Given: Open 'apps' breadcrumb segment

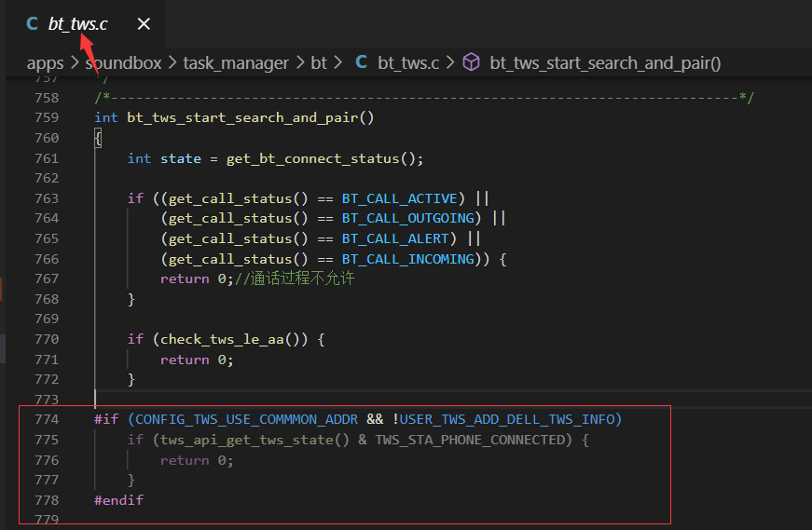Looking at the screenshot, I should [45, 63].
